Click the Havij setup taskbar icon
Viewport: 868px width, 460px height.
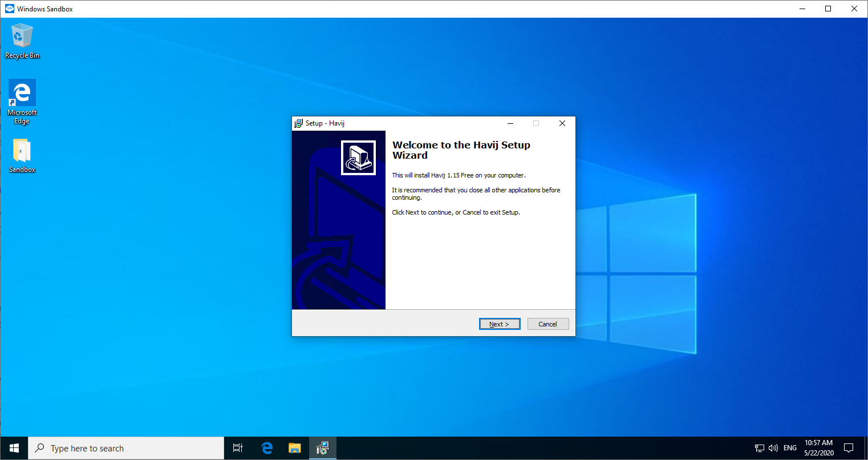[323, 448]
